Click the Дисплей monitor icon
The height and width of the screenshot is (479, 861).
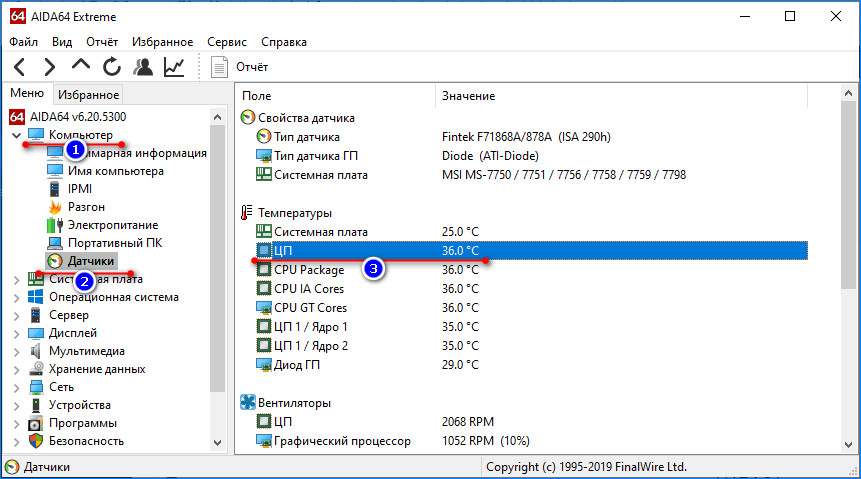36,333
